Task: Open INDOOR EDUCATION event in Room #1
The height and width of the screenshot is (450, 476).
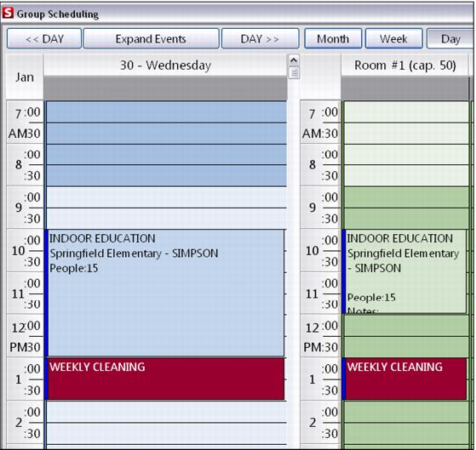Action: click(x=404, y=271)
